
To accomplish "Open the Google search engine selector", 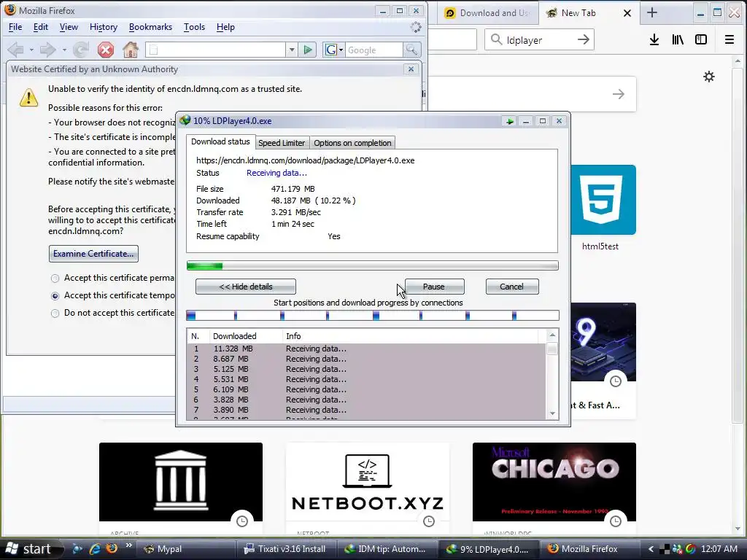I will 333,50.
